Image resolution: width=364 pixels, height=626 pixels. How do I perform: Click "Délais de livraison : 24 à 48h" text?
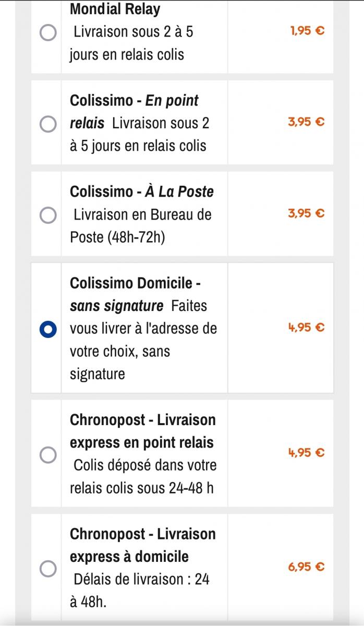[x=140, y=591]
